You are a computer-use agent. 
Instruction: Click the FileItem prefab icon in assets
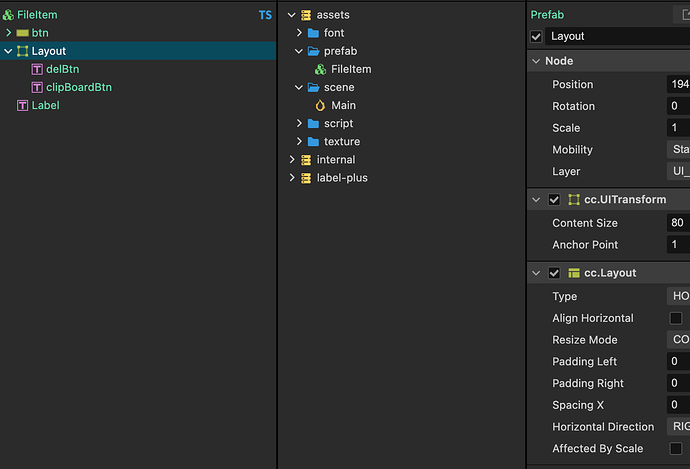[320, 69]
